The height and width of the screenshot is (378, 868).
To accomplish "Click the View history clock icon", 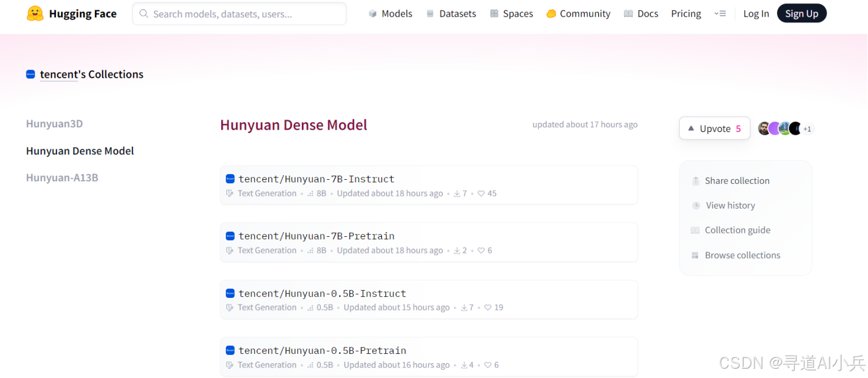I will coord(696,206).
